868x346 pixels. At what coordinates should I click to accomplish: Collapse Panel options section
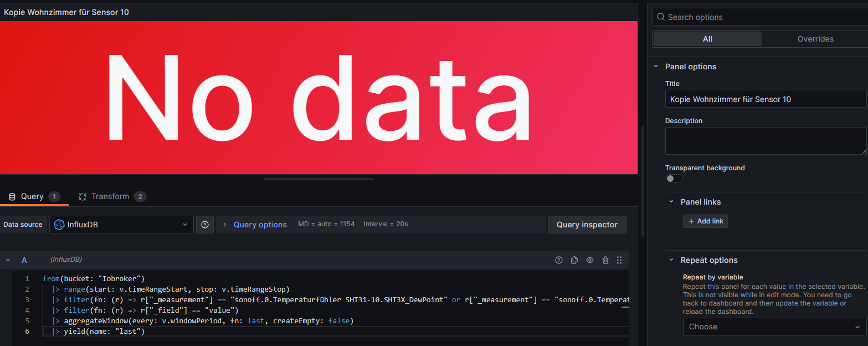coord(656,67)
